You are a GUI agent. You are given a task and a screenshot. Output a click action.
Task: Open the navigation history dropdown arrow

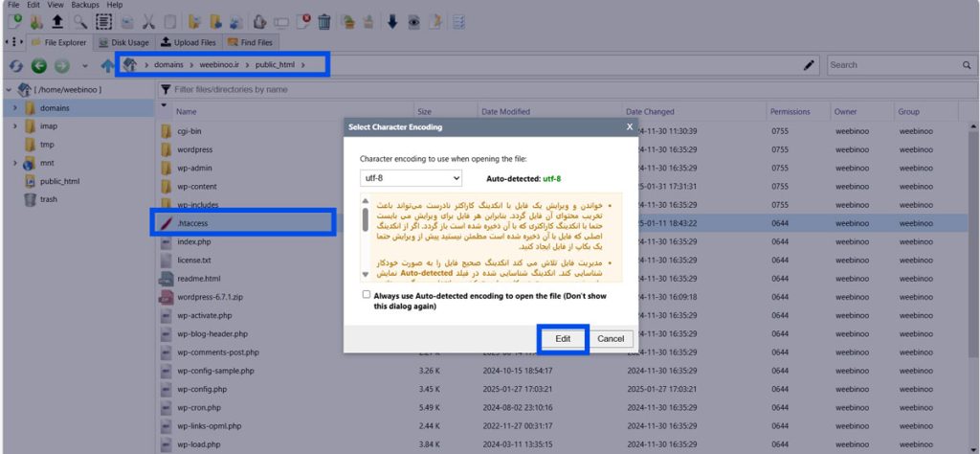click(x=85, y=66)
